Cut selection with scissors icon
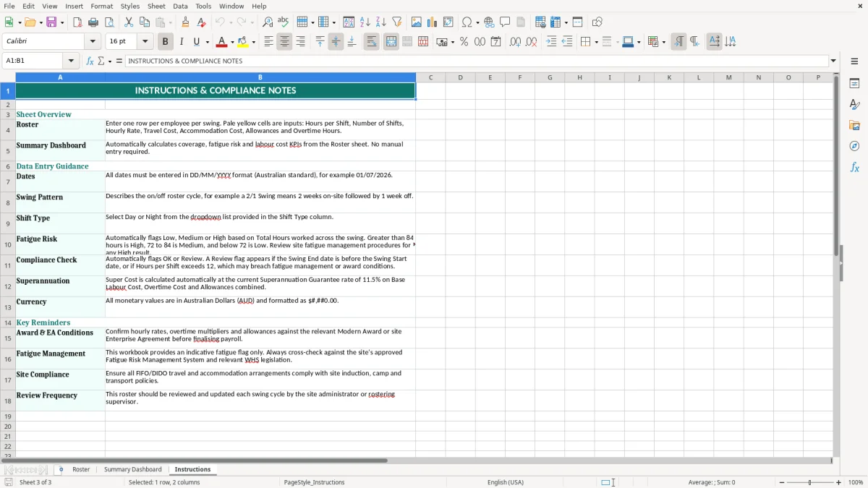 click(x=129, y=22)
